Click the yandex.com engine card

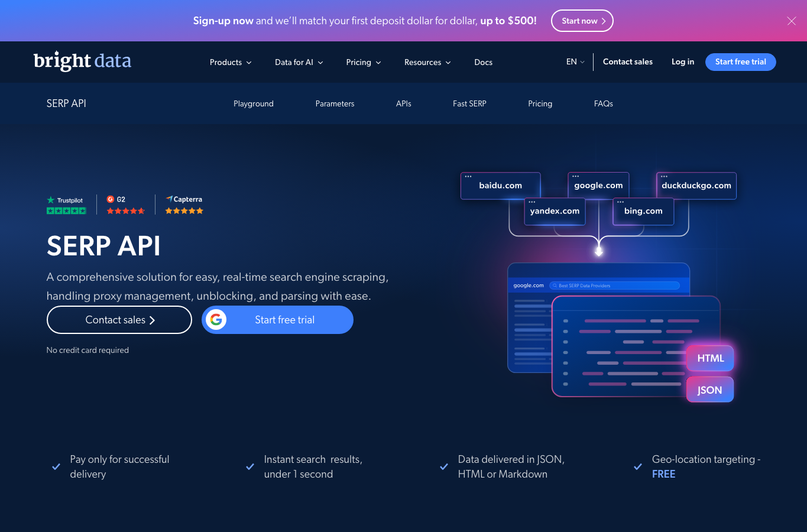[x=555, y=211]
